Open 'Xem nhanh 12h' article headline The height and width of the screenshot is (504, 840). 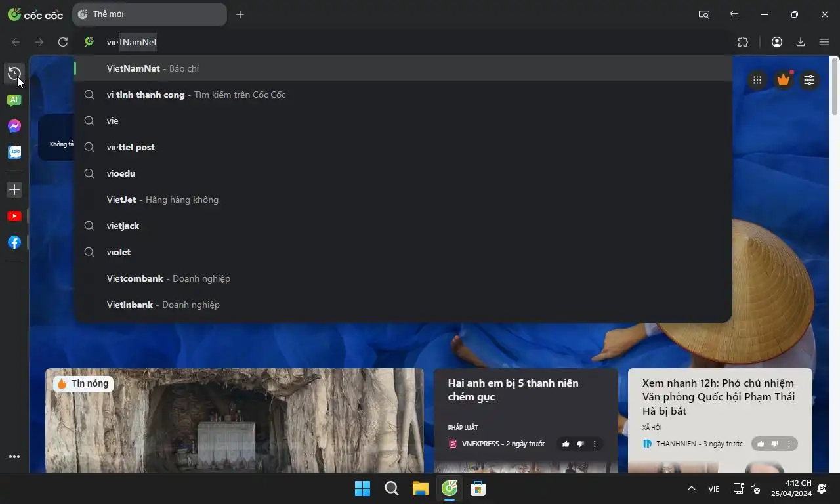coord(719,397)
